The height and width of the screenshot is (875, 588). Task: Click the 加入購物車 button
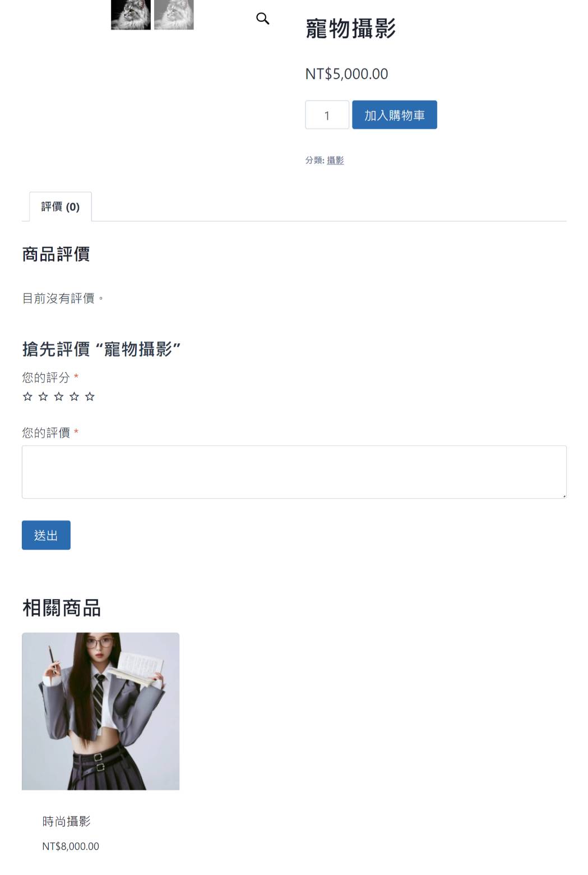coord(395,115)
